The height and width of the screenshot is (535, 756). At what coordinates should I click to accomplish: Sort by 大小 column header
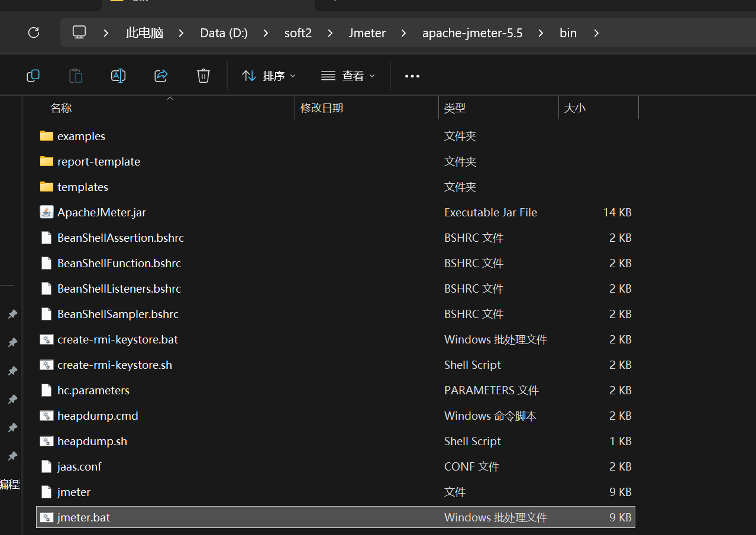click(575, 108)
